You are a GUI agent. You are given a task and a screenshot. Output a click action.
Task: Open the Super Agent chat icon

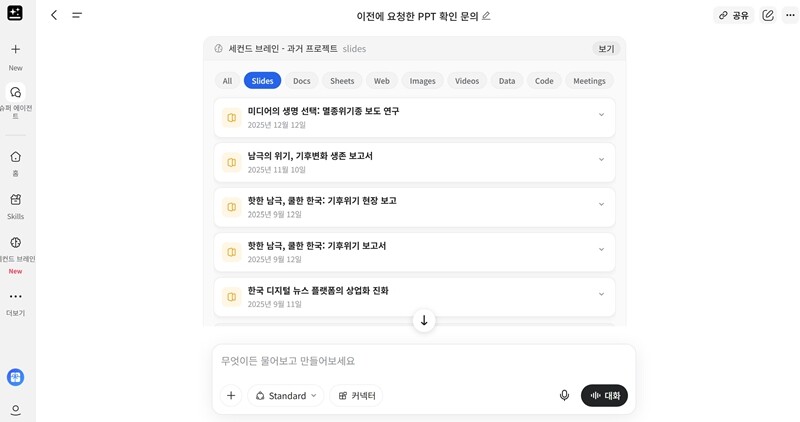point(15,92)
